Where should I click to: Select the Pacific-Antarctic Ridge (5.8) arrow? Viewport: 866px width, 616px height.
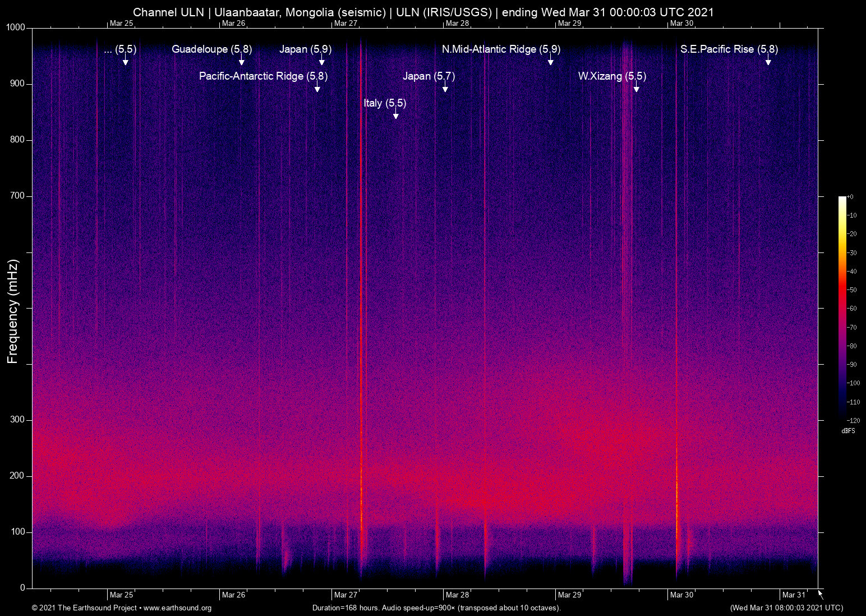(x=319, y=89)
